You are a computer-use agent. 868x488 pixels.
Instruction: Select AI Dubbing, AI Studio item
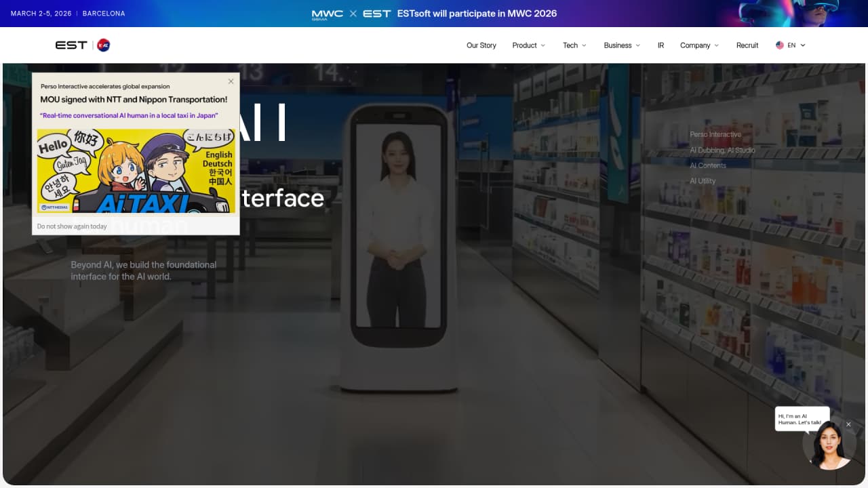(x=722, y=150)
